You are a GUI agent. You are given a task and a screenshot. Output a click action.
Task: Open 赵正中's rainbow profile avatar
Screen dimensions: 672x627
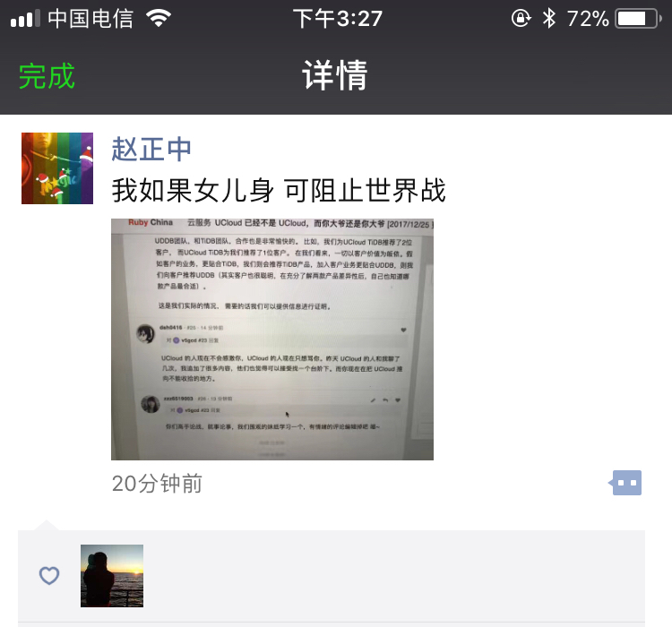click(57, 168)
